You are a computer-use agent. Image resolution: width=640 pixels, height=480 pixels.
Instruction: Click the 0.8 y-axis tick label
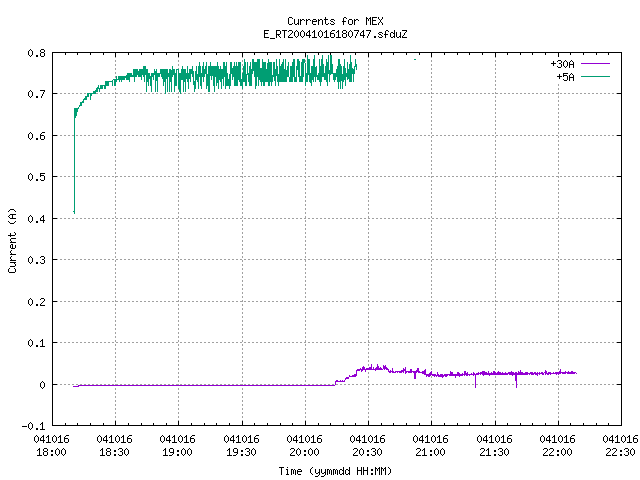(x=37, y=53)
